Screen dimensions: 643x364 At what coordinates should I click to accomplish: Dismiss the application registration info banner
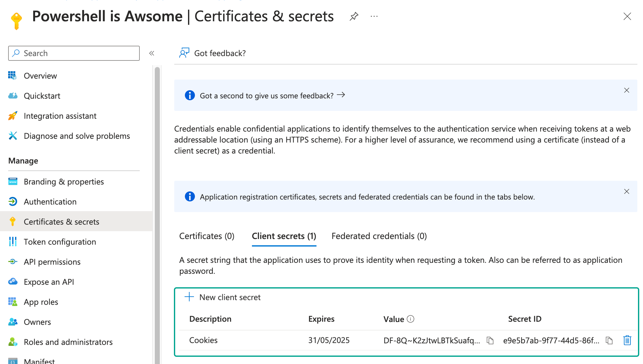[626, 191]
